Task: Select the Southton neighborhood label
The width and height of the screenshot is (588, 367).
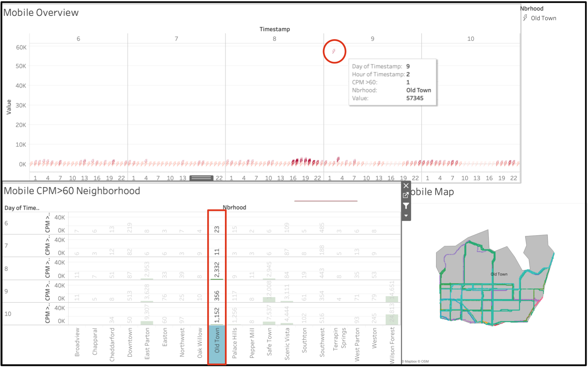Action: click(x=305, y=340)
